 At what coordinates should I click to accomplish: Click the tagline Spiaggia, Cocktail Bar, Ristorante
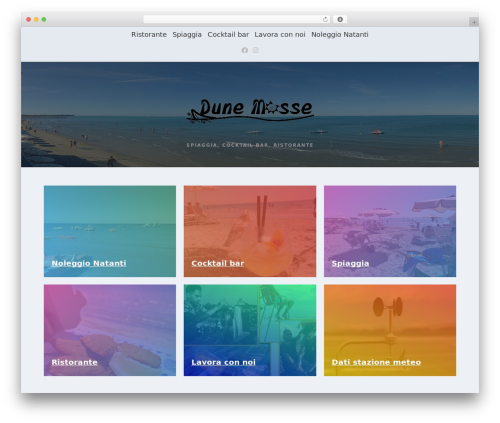[x=250, y=145]
